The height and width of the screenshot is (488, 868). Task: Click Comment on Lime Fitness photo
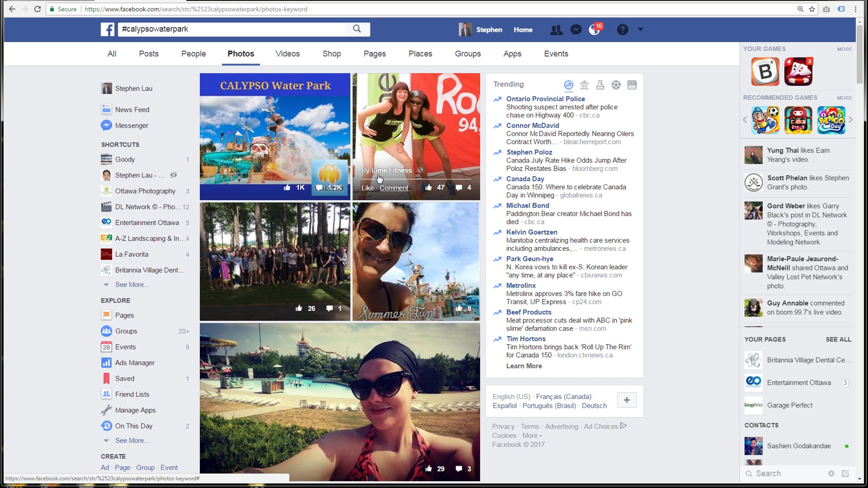pos(394,188)
